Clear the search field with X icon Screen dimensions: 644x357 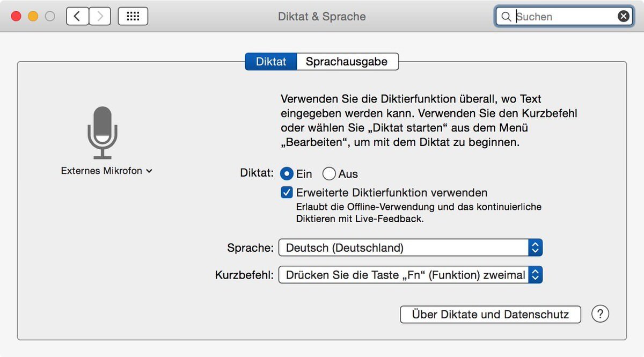pos(623,16)
